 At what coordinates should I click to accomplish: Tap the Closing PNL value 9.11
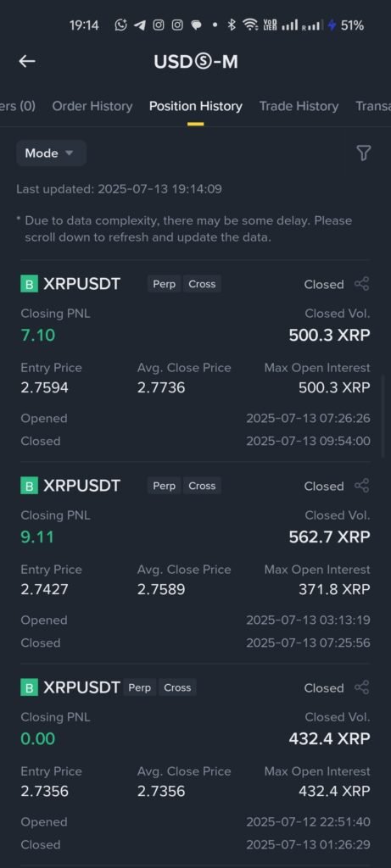click(37, 537)
